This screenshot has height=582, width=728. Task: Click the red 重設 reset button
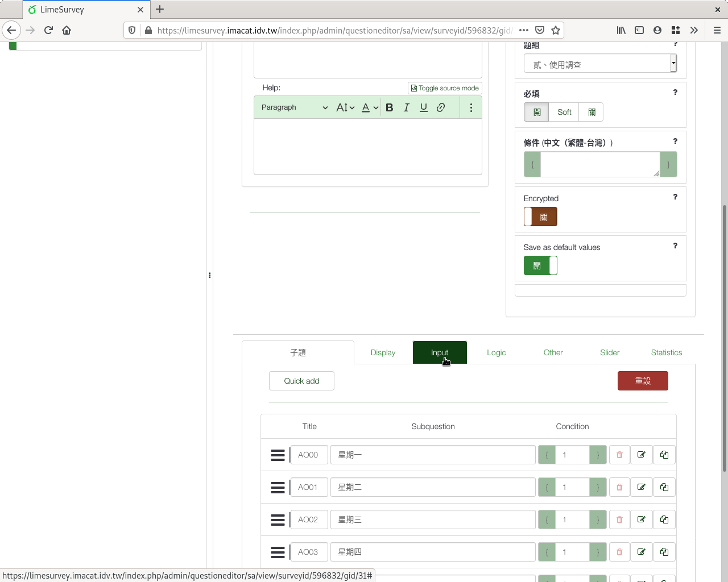pos(643,381)
